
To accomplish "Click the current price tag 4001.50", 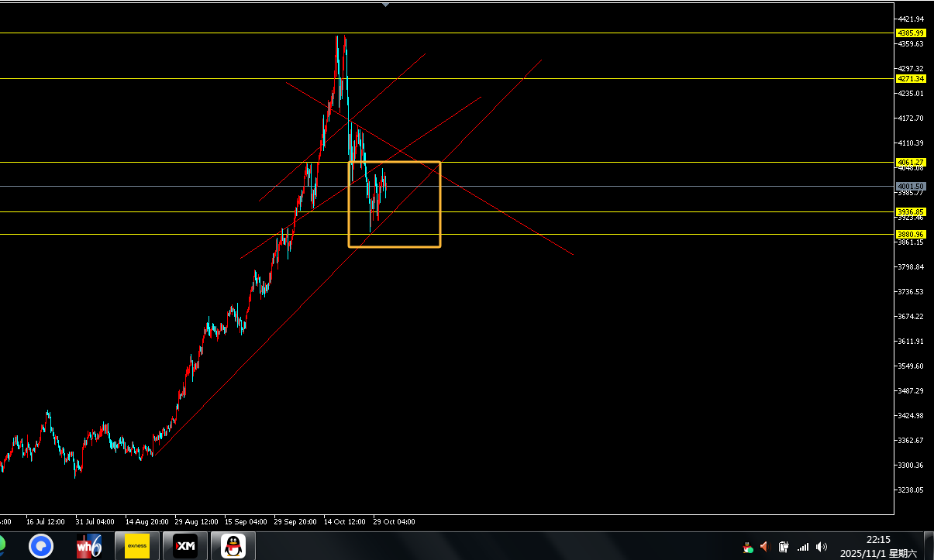I will pyautogui.click(x=910, y=187).
